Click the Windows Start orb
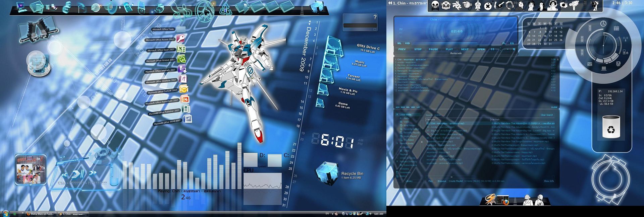Image resolution: width=644 pixels, height=217 pixels. [x=6, y=213]
